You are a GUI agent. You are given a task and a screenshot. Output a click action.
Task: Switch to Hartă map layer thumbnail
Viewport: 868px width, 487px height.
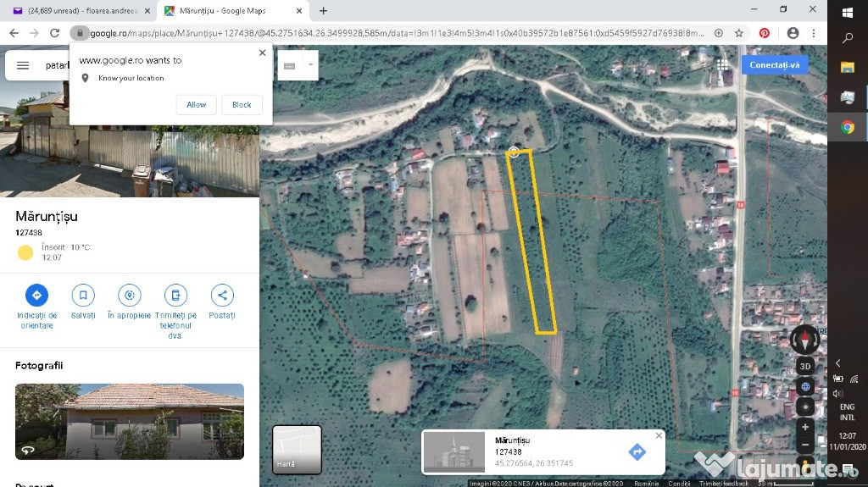tap(297, 449)
